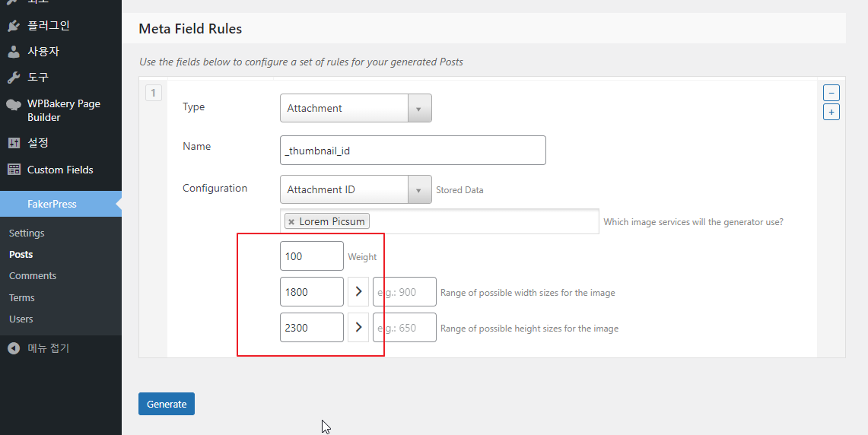This screenshot has width=868, height=435.
Task: Click the Generate button
Action: (x=167, y=404)
